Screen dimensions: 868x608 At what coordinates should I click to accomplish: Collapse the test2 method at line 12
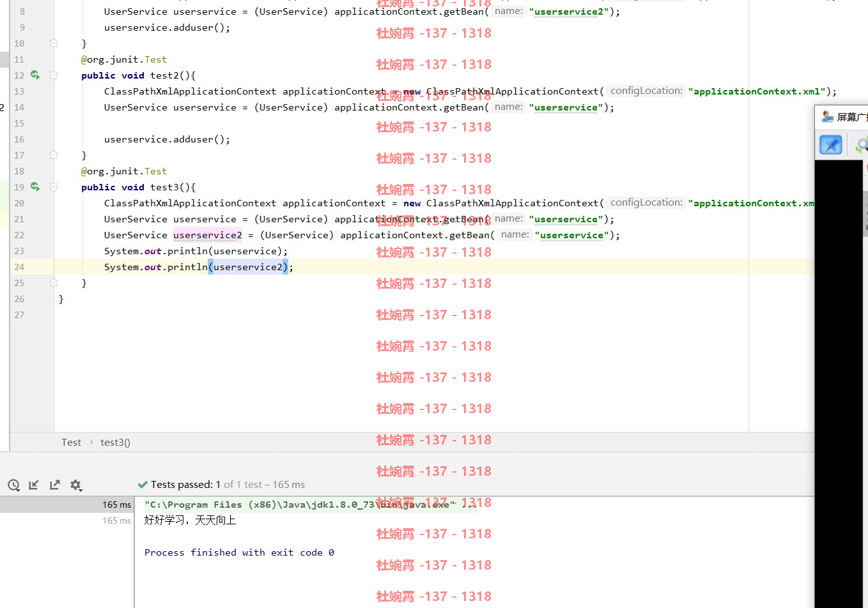pyautogui.click(x=54, y=75)
